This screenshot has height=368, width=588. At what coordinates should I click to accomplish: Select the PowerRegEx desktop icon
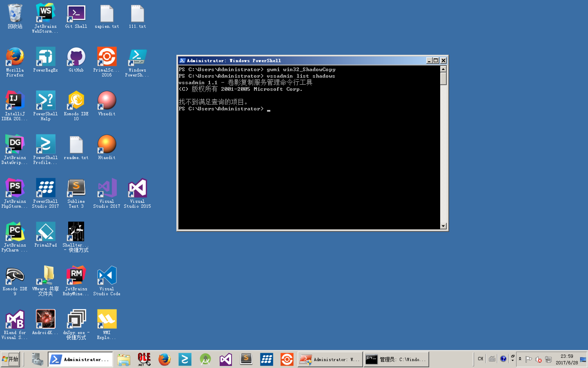[46, 60]
